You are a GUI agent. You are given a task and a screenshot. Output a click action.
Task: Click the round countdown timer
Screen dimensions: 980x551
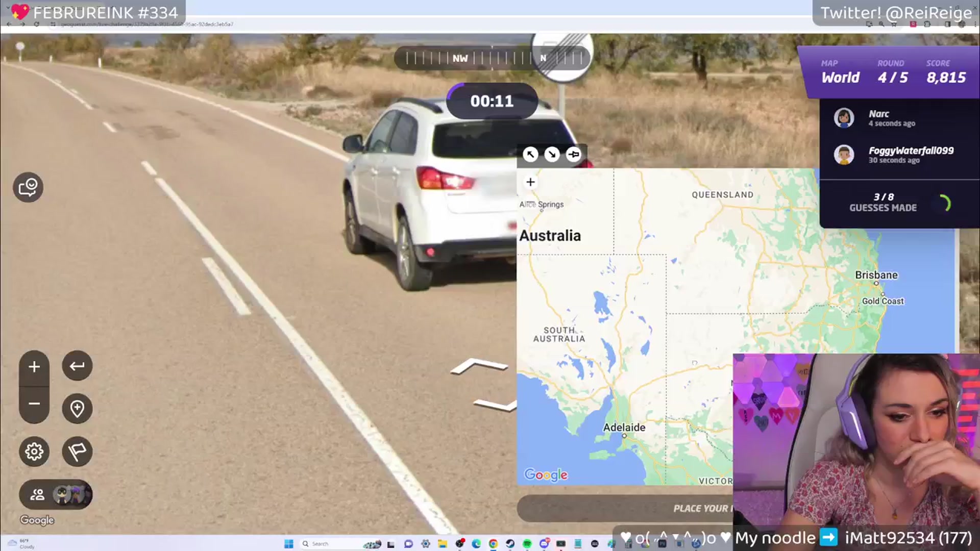tap(492, 101)
